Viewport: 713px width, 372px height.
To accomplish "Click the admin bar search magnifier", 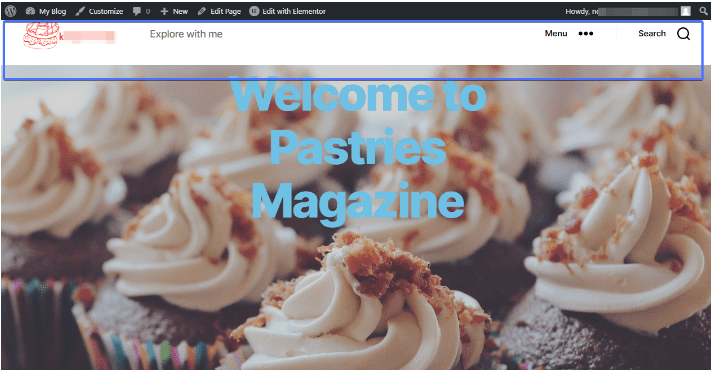I will (x=703, y=11).
